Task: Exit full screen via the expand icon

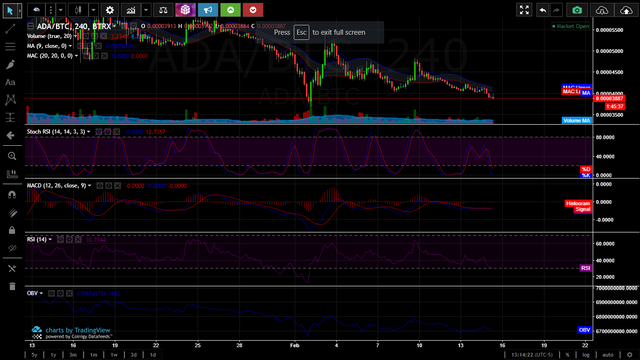Action: [x=524, y=10]
